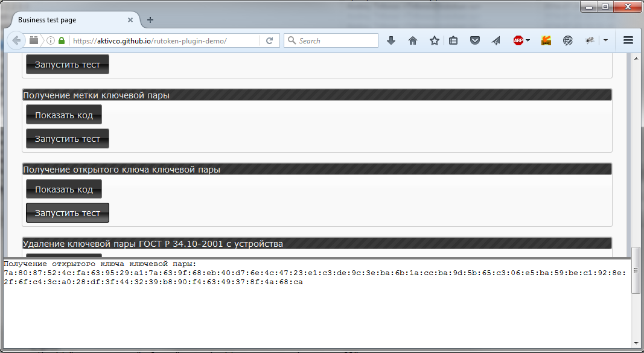This screenshot has width=644, height=353.
Task: Expand the Adblock Plus dropdown arrow
Action: 528,40
